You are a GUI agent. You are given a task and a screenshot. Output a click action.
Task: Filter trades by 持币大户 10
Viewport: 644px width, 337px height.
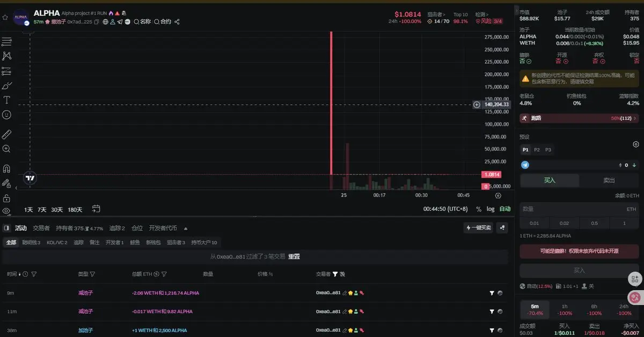point(204,243)
